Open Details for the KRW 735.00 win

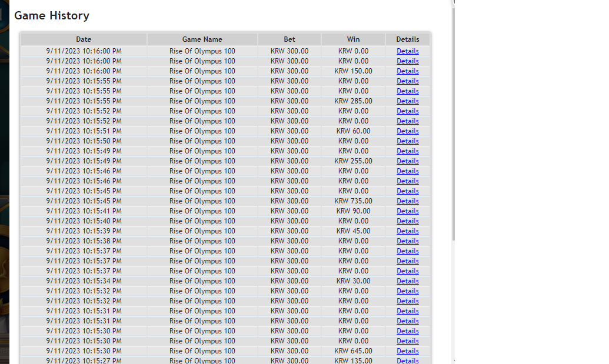point(407,201)
